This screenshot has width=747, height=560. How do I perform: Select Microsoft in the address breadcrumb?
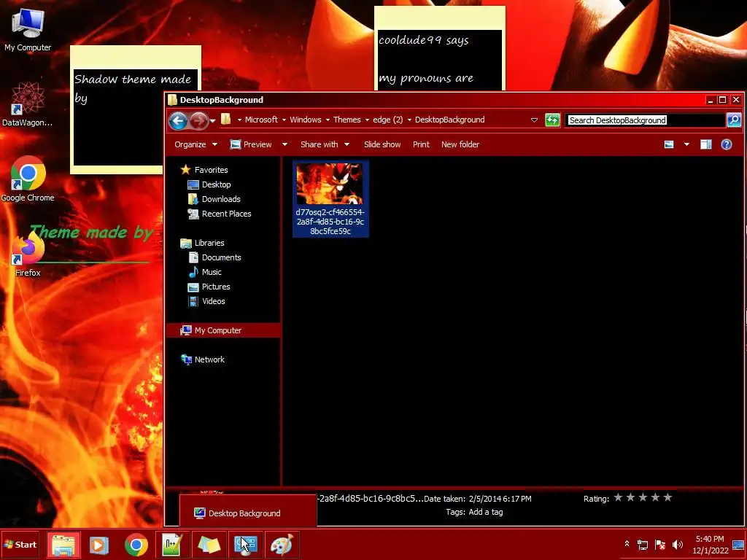261,120
